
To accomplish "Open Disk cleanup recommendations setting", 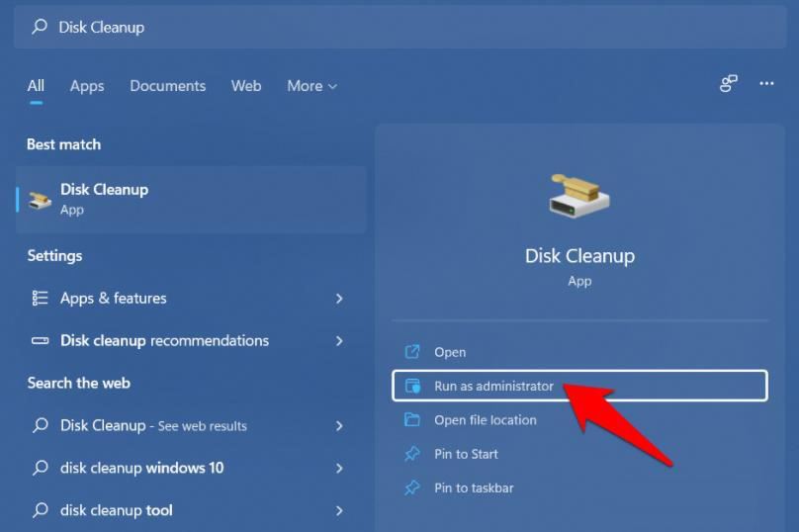I will pyautogui.click(x=191, y=340).
